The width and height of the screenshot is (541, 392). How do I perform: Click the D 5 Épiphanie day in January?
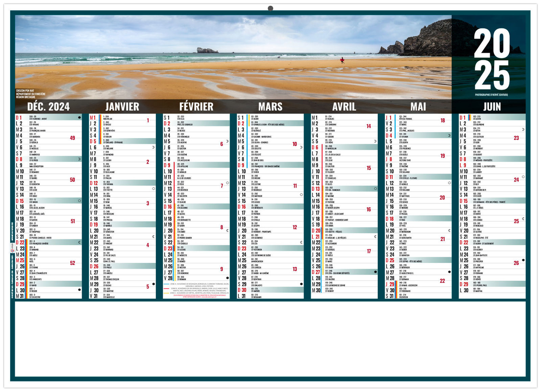pyautogui.click(x=122, y=141)
